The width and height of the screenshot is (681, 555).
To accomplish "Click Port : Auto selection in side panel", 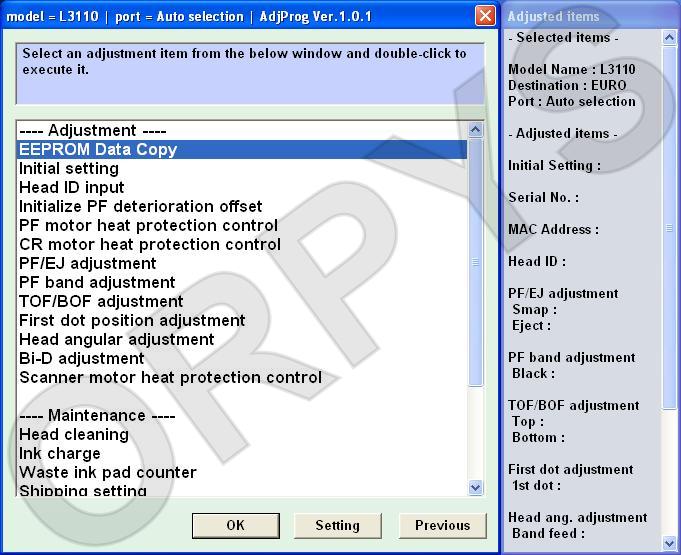I will point(572,102).
